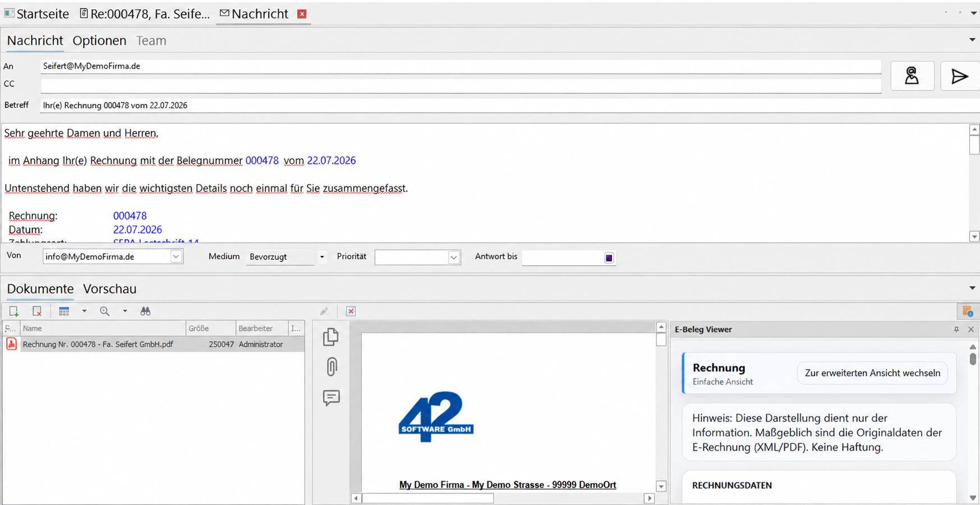Sort by the Größe column header
Viewport: 980px width, 505px height.
[x=210, y=328]
